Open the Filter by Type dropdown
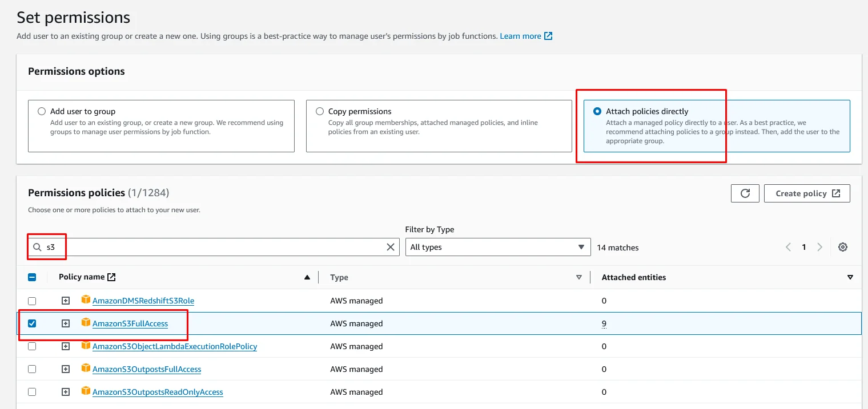Screen dimensions: 868x409 click(497, 247)
